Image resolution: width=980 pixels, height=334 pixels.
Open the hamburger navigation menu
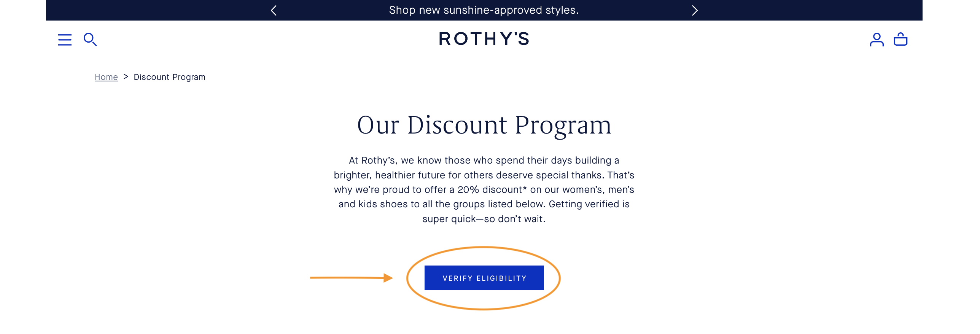point(65,40)
